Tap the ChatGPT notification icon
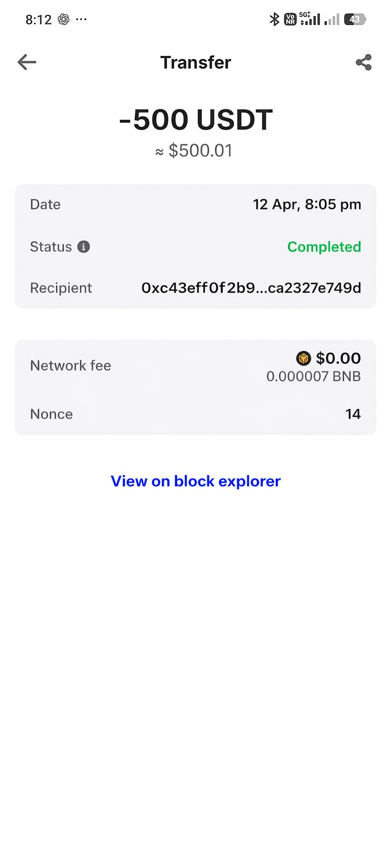This screenshot has width=391, height=868. 63,19
